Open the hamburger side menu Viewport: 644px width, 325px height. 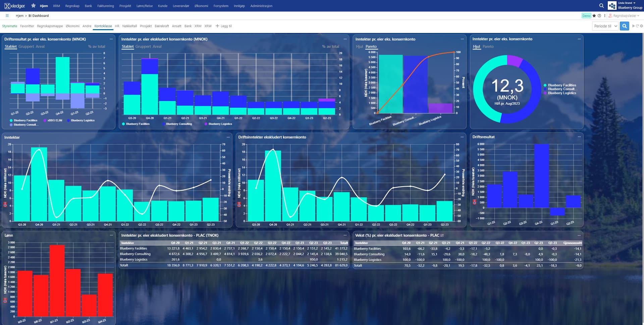tap(7, 15)
